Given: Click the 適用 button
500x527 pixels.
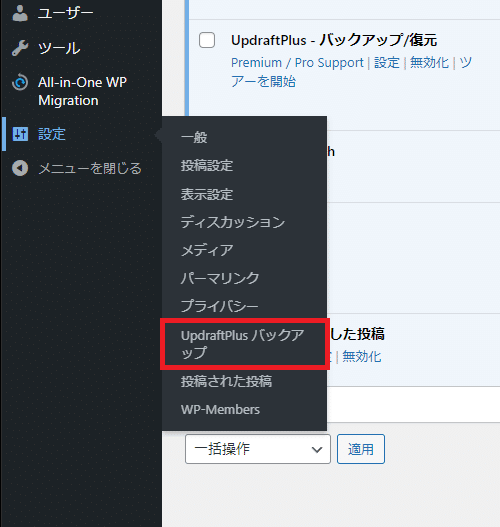Looking at the screenshot, I should pyautogui.click(x=361, y=449).
